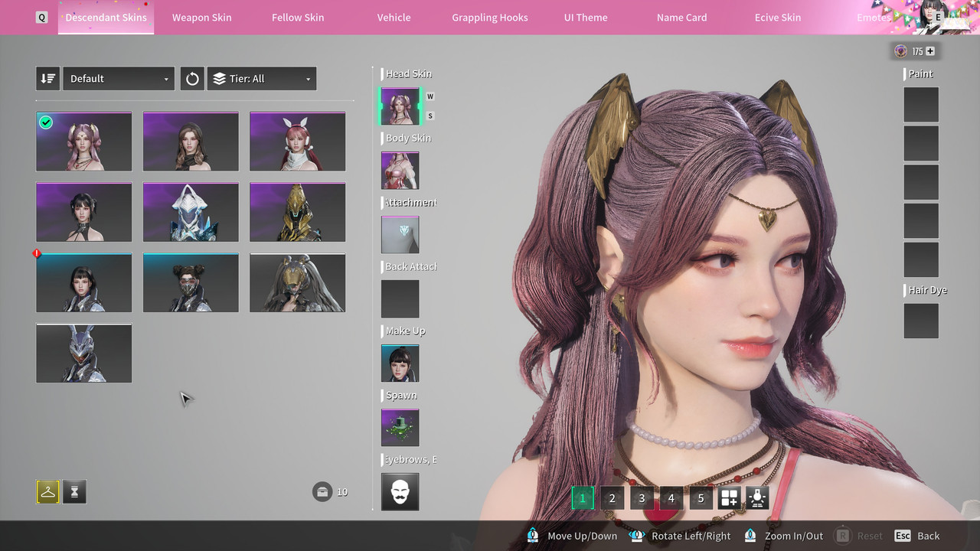Click the Body Skin slot icon
980x551 pixels.
(400, 171)
